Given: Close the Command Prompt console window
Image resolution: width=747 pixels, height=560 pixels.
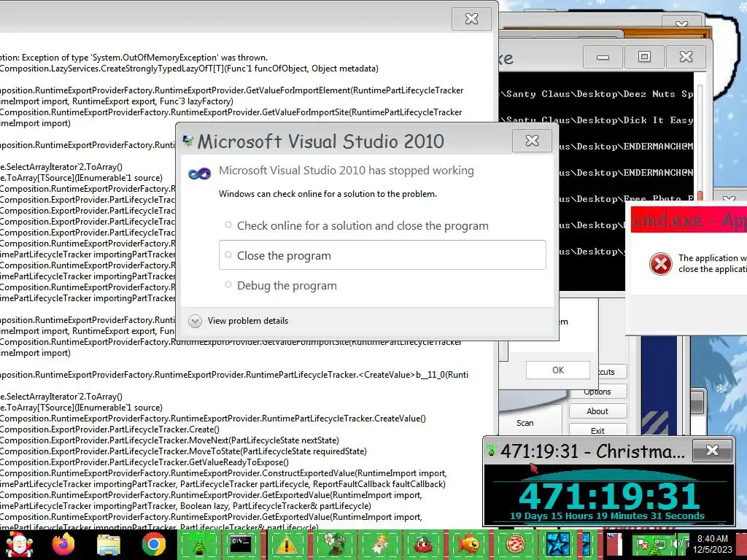Looking at the screenshot, I should click(686, 57).
